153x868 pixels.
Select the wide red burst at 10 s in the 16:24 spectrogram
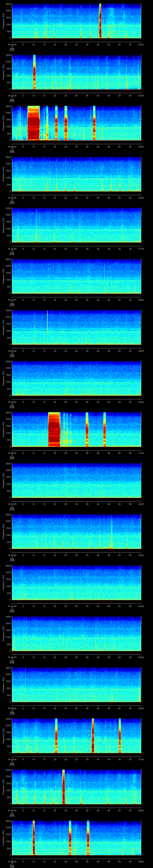pos(34,123)
